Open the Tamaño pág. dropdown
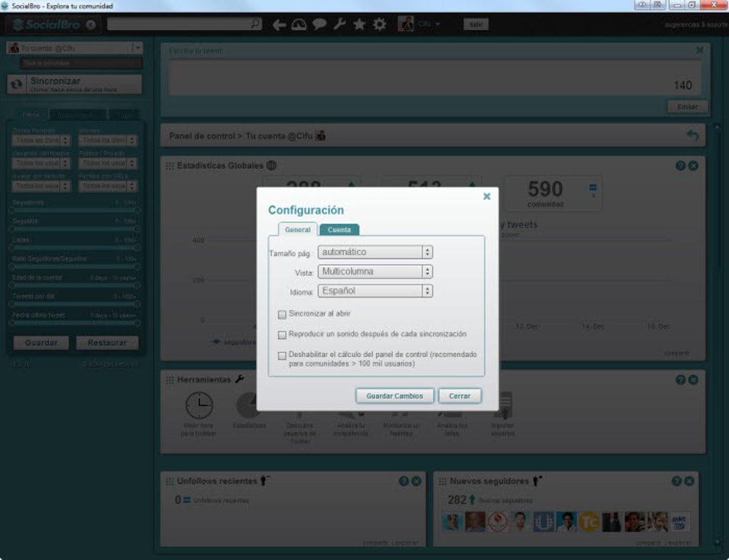 point(375,252)
